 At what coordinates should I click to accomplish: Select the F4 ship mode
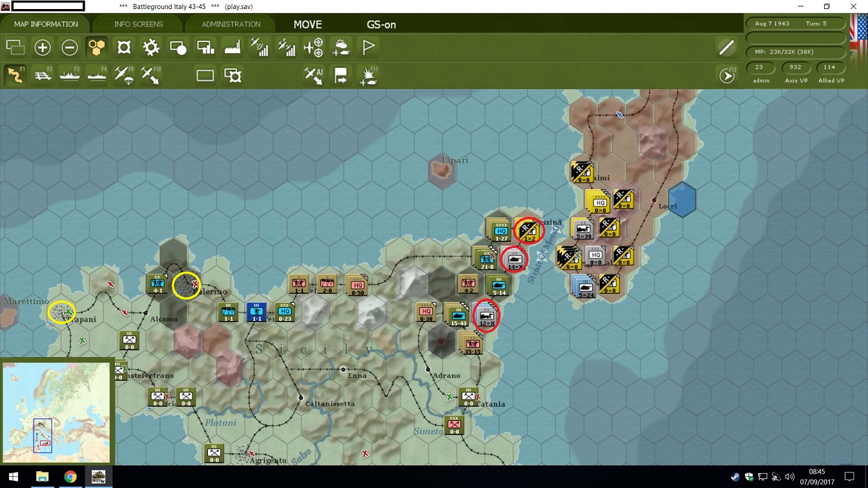[x=97, y=76]
